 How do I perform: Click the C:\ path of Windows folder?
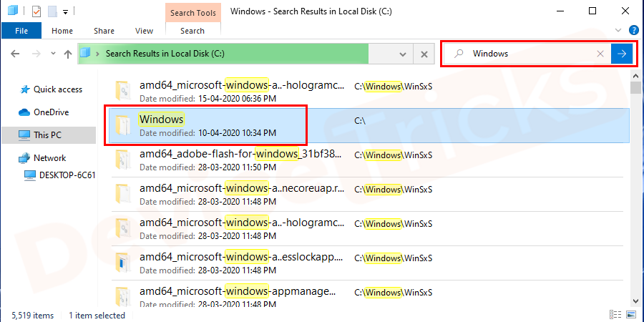360,121
